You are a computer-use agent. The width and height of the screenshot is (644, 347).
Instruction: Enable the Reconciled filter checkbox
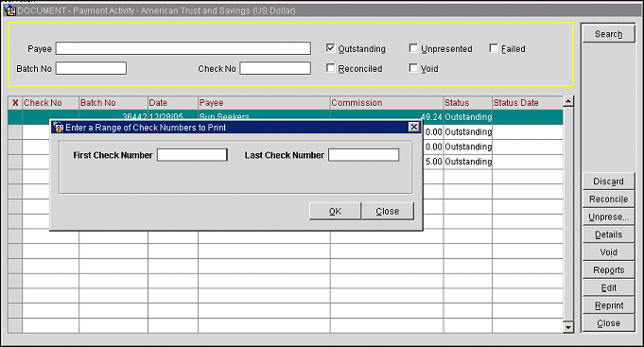(x=330, y=68)
